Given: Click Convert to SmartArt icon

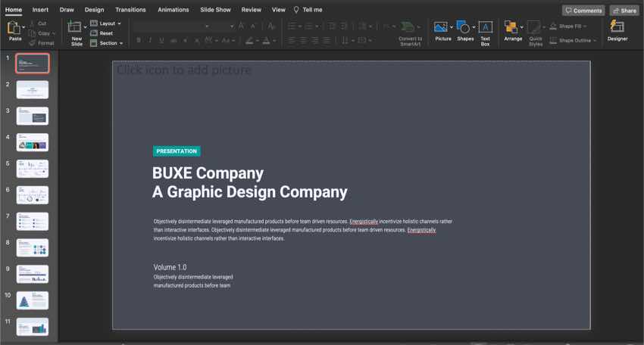Looking at the screenshot, I should click(407, 27).
